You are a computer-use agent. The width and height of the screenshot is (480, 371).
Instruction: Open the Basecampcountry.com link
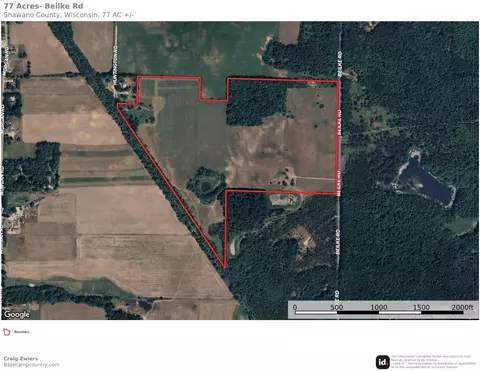tap(31, 365)
